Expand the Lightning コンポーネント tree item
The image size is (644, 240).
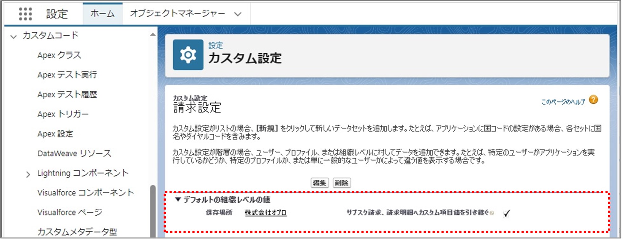coord(28,174)
